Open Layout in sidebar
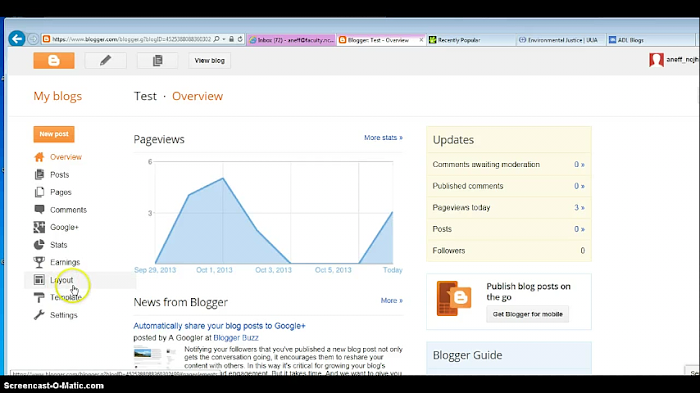700x393 pixels. tap(62, 280)
